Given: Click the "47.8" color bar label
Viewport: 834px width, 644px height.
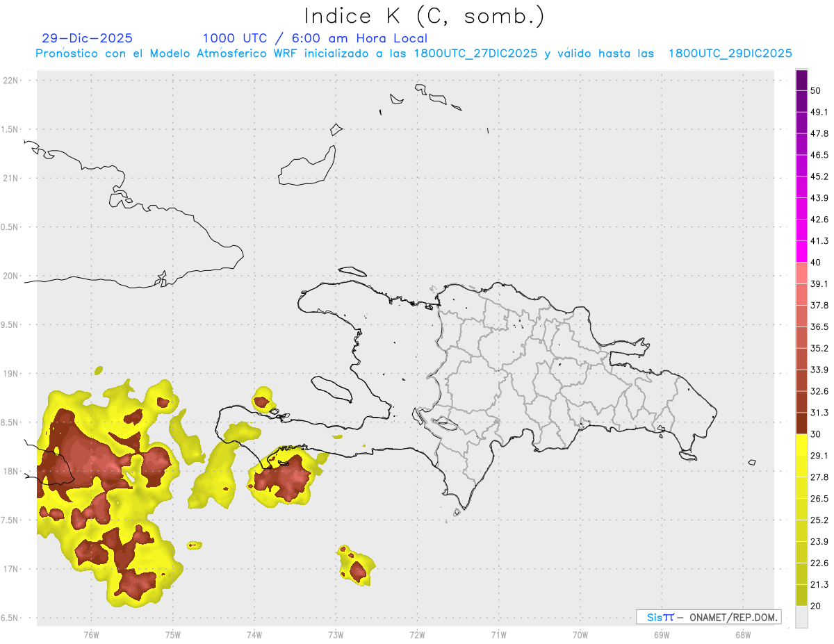Looking at the screenshot, I should tap(819, 133).
